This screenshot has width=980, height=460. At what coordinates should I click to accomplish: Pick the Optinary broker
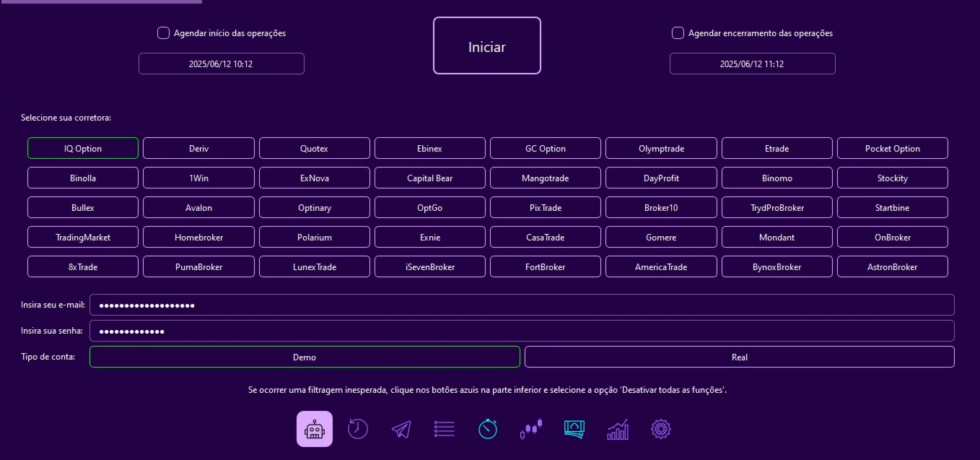pyautogui.click(x=315, y=207)
